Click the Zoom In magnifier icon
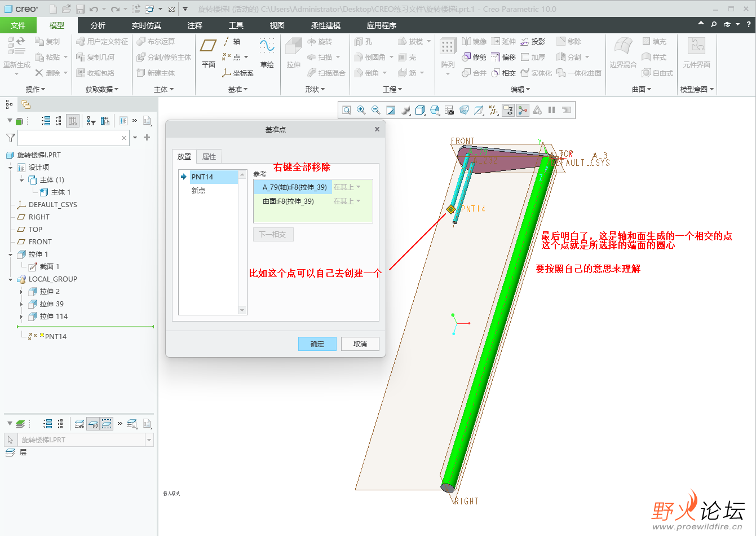The width and height of the screenshot is (756, 536). [361, 110]
